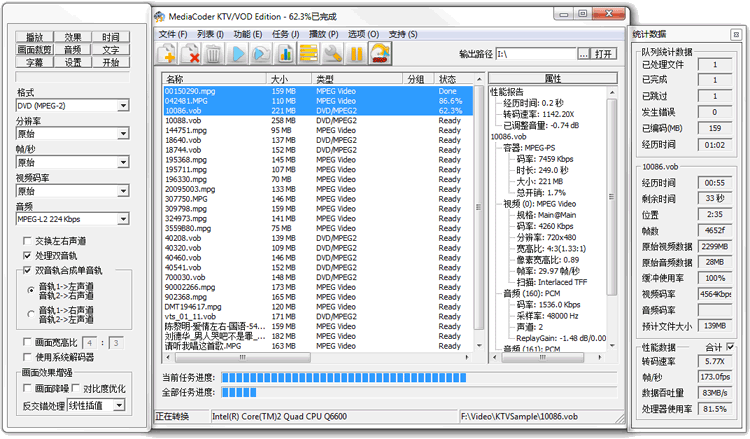Click the 当前任务进度 progress bar
750x439 pixels.
tap(419, 378)
